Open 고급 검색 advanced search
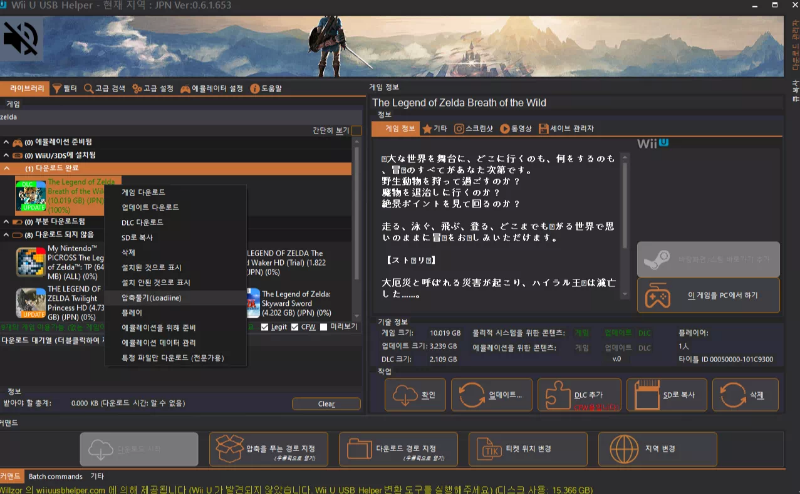This screenshot has height=494, width=800. pyautogui.click(x=105, y=88)
